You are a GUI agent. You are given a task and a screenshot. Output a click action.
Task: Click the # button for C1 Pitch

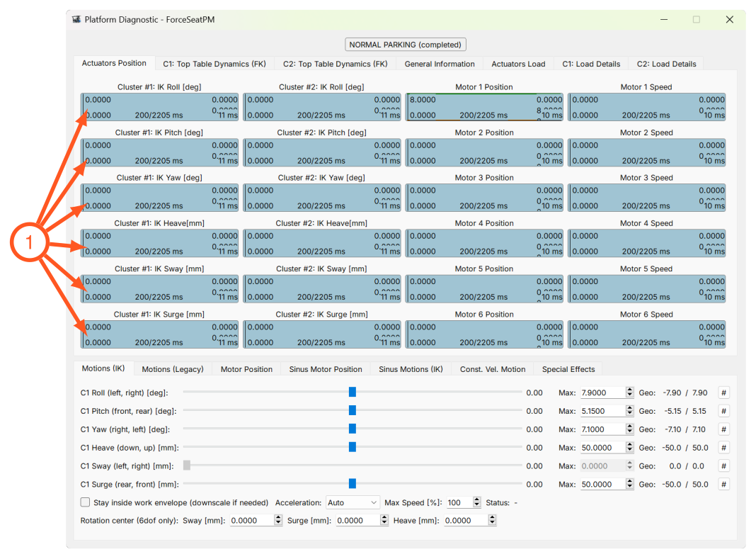[x=723, y=411]
